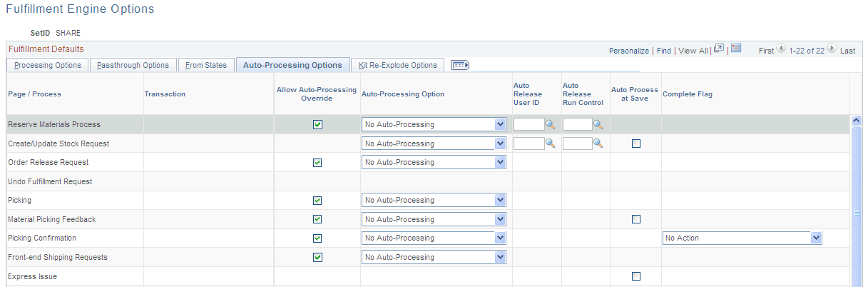Open Auto-Processing Option dropdown for Picking Confirmation
This screenshot has height=287, width=868.
click(434, 238)
